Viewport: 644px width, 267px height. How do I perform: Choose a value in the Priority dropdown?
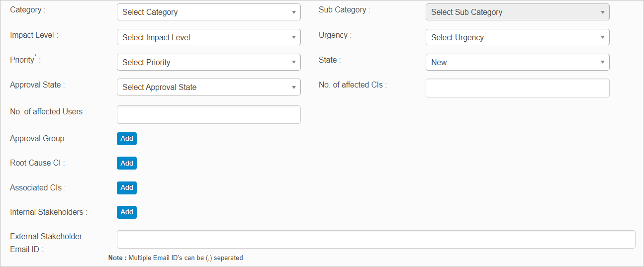208,62
